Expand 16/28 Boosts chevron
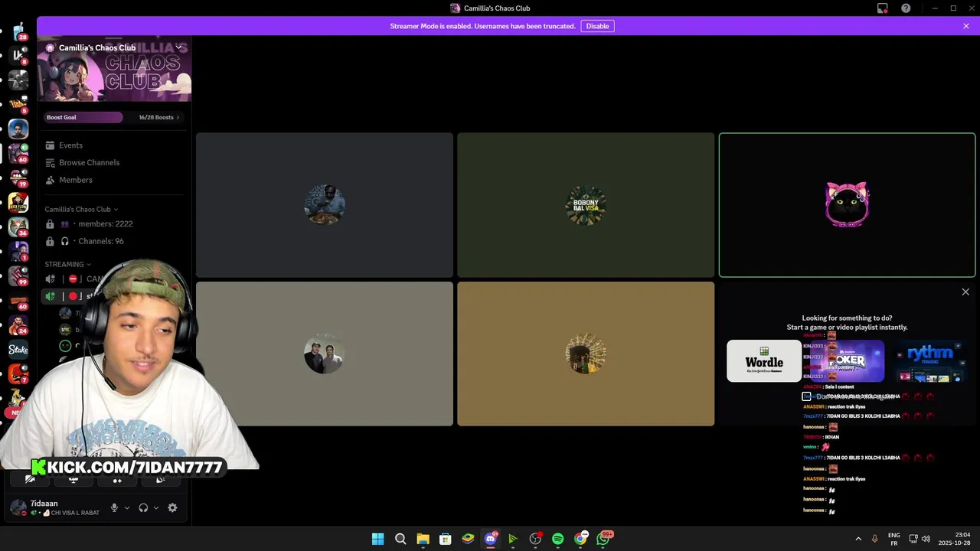Image resolution: width=980 pixels, height=551 pixels. click(x=178, y=117)
